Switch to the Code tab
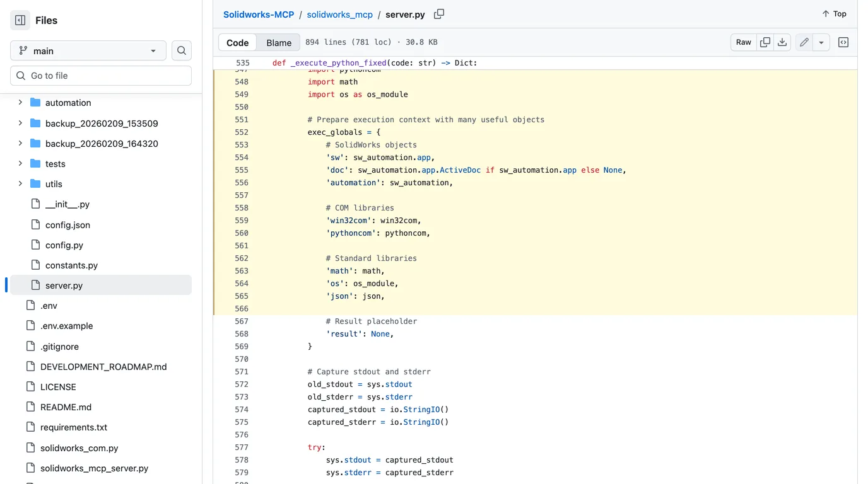Image resolution: width=868 pixels, height=484 pixels. (238, 42)
